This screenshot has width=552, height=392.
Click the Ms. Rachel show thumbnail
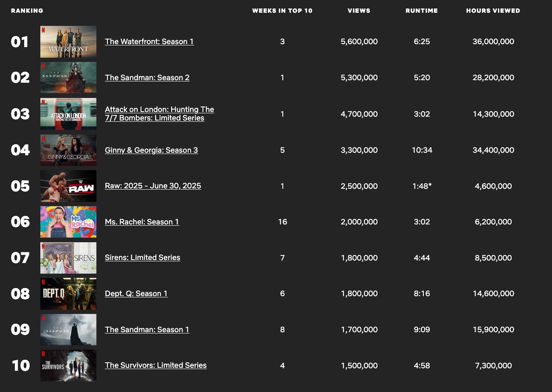pyautogui.click(x=68, y=221)
